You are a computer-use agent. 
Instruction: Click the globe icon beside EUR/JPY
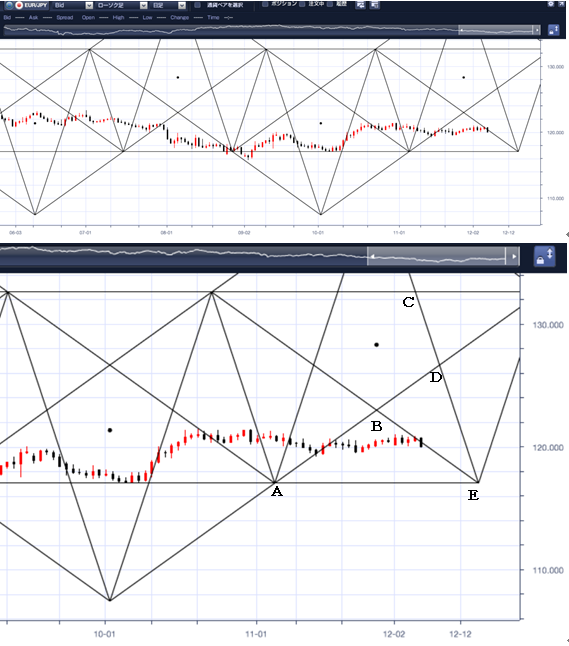pos(9,5)
